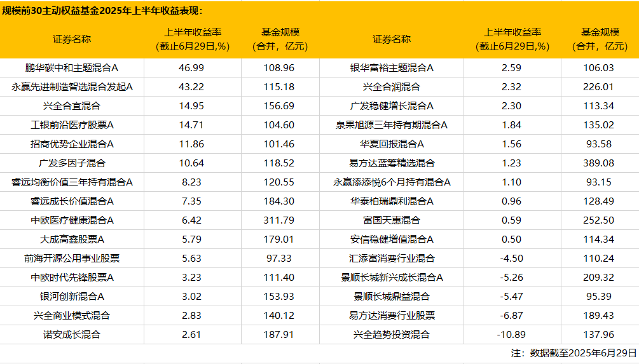Click the cell 睿远均衡价值三年持有混合A
This screenshot has width=639, height=364.
pos(72,182)
